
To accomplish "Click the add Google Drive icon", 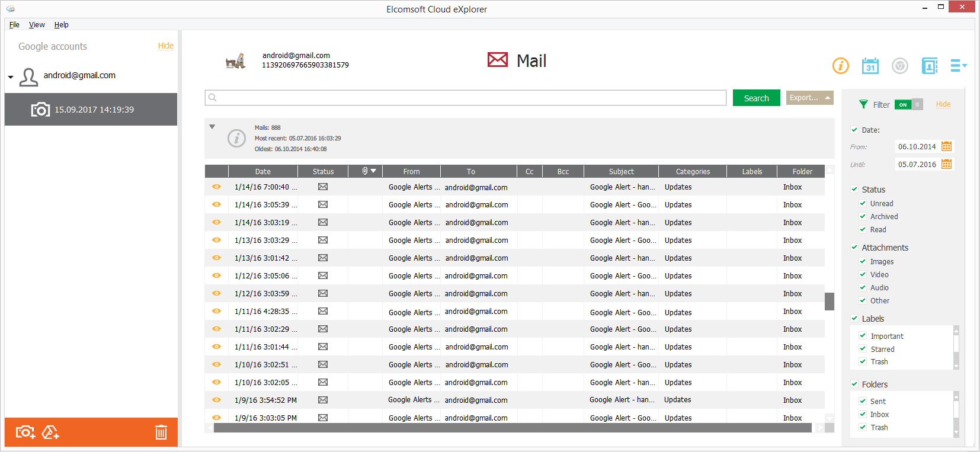I will pos(50,432).
